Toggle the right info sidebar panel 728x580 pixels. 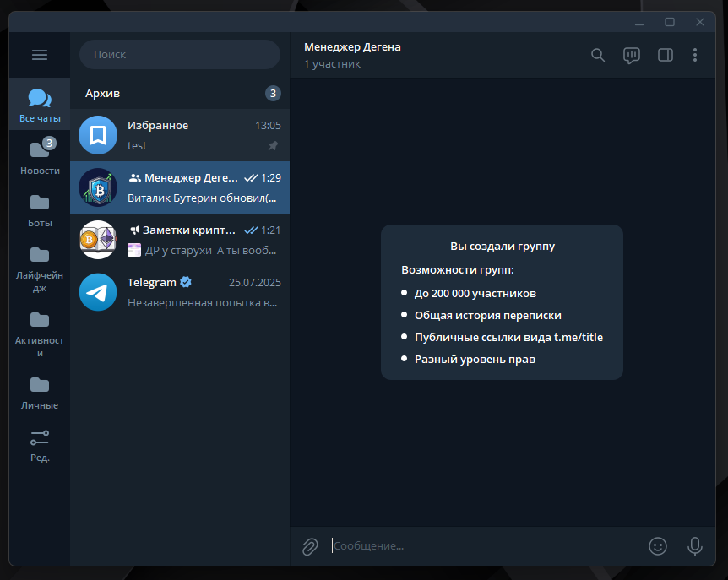(x=665, y=55)
